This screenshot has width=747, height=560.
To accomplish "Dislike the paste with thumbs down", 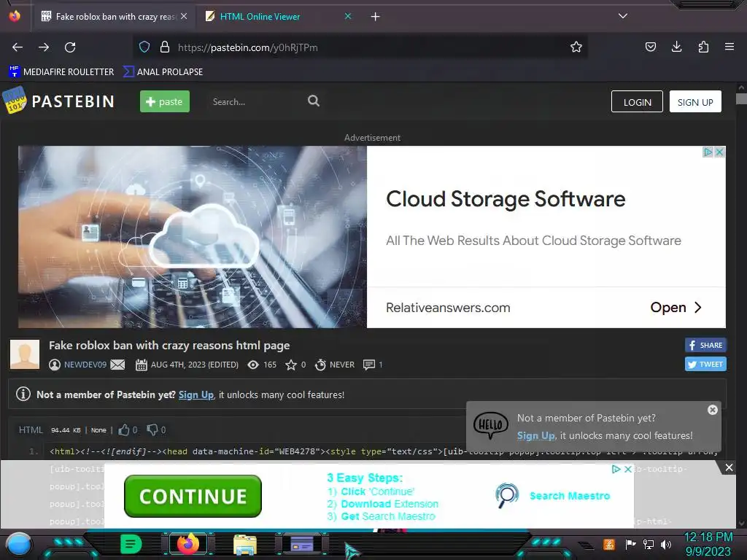I will 152,430.
